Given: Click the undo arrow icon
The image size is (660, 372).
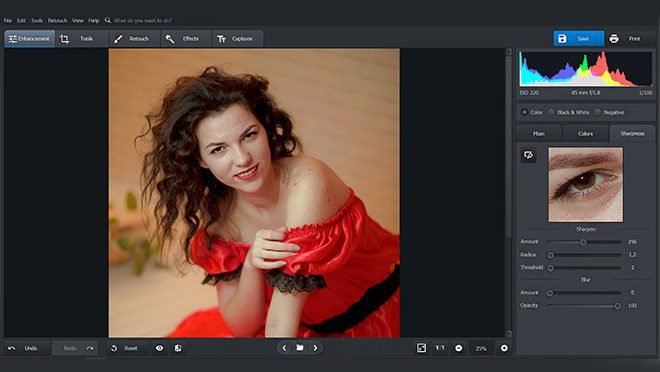Looking at the screenshot, I should click(x=11, y=348).
